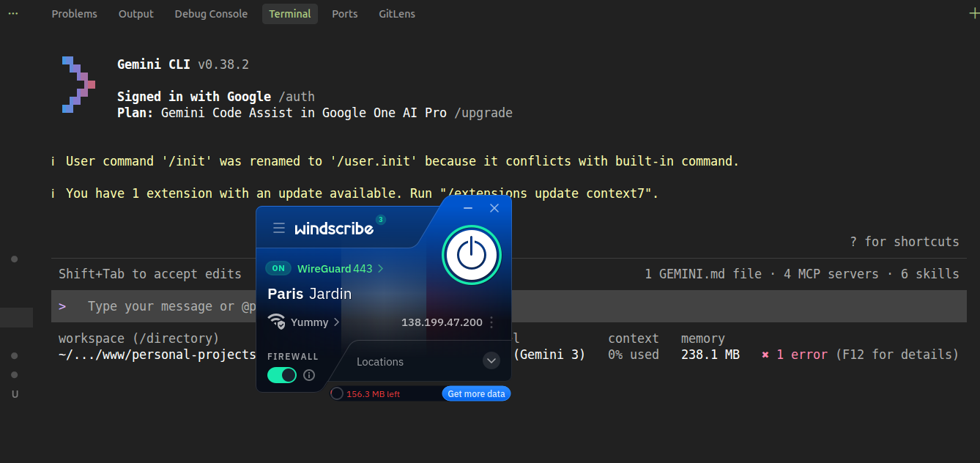980x463 pixels.
Task: Click the Gemini CLI pixel logo
Action: point(78,84)
